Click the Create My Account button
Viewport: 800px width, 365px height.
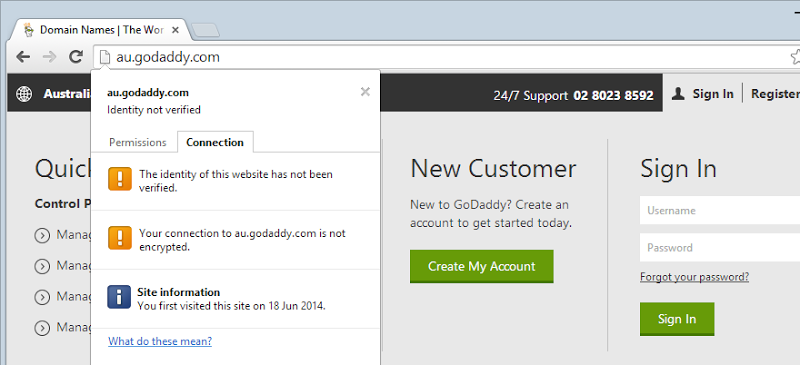pos(482,266)
